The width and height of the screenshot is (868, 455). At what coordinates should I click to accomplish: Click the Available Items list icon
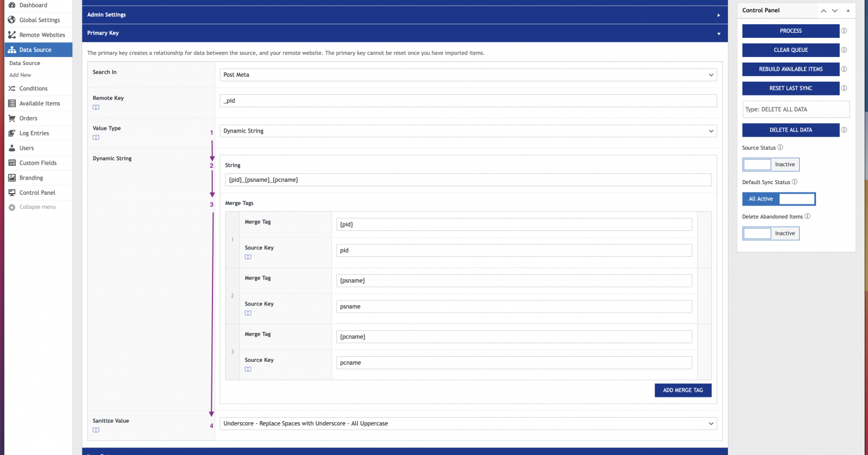(12, 103)
